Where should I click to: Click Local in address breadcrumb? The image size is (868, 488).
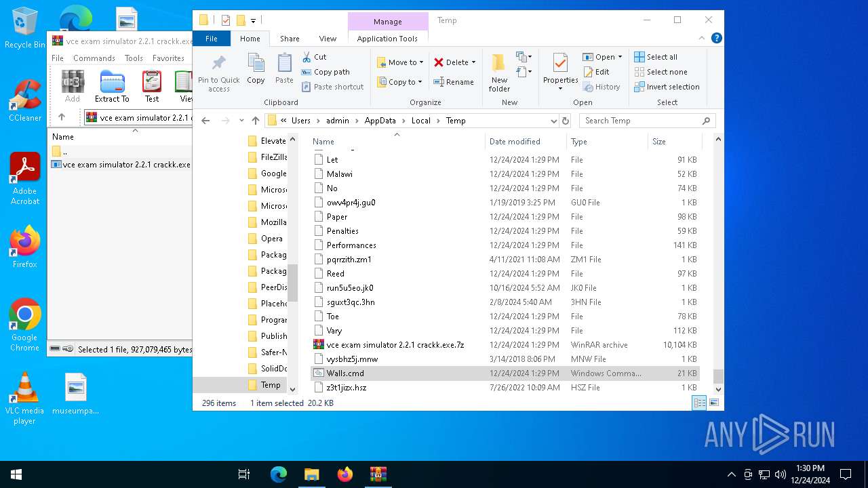tap(420, 121)
